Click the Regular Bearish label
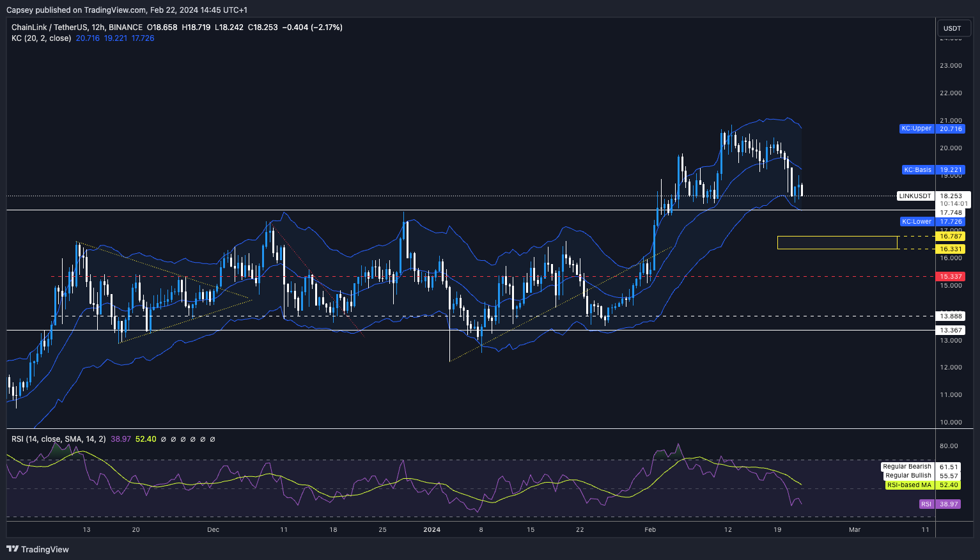Screen dimensions: 980x560 [906, 467]
